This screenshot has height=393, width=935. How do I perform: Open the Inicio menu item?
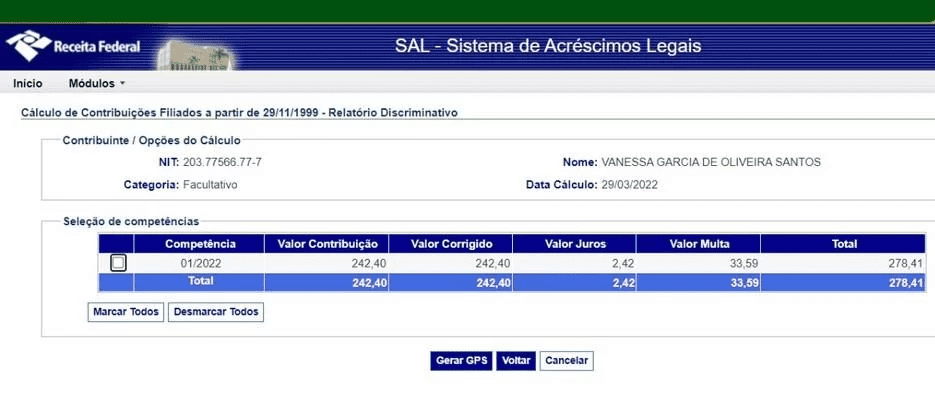click(x=27, y=83)
